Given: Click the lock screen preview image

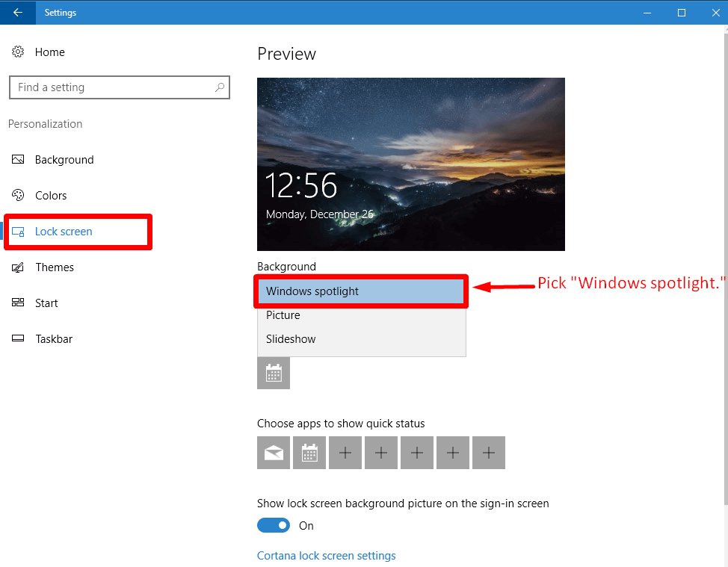Looking at the screenshot, I should [411, 164].
